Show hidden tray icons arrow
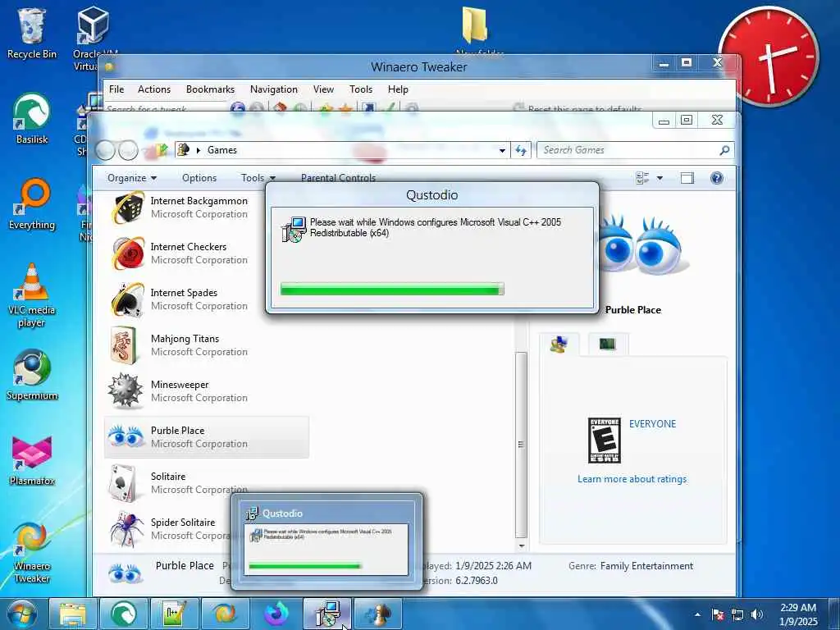This screenshot has height=630, width=840. click(x=697, y=614)
